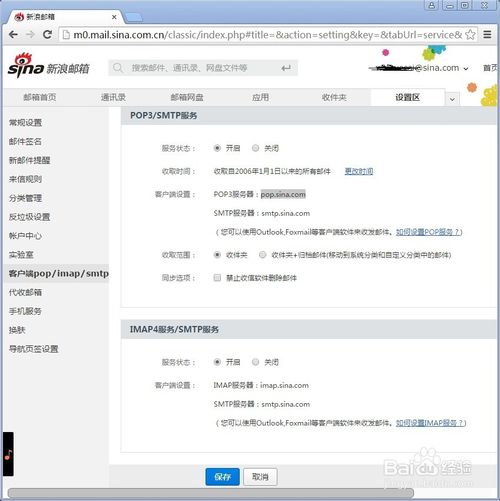Viewport: 500px width, 501px height.
Task: Expand the account dropdown beside sina.com
Action: click(466, 69)
